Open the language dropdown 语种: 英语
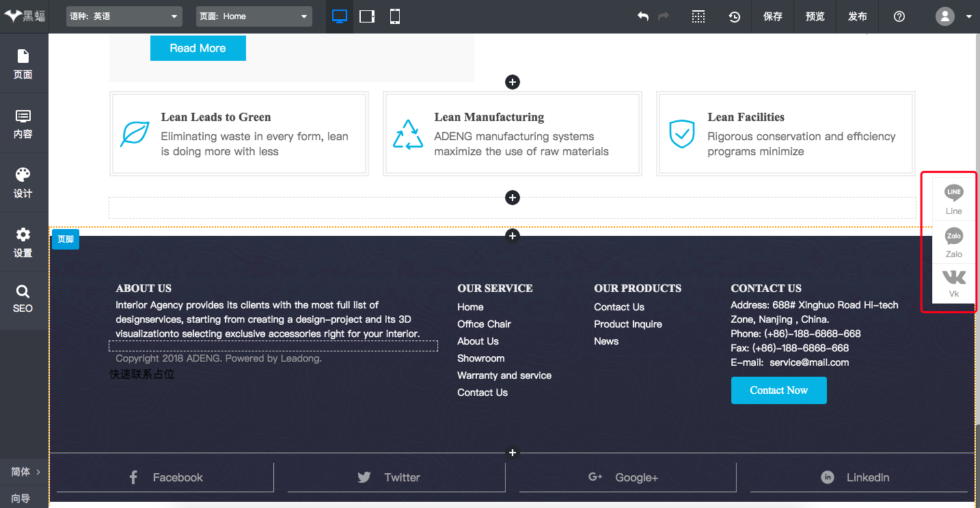 click(124, 16)
